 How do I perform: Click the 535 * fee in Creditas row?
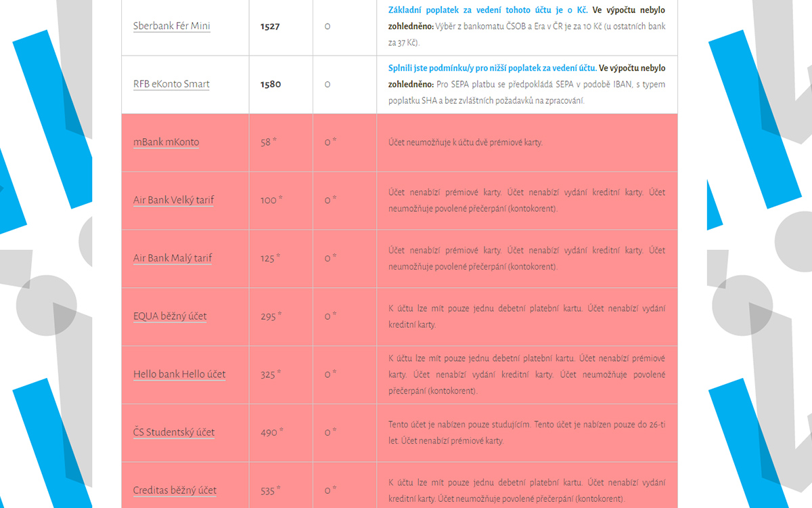[271, 490]
